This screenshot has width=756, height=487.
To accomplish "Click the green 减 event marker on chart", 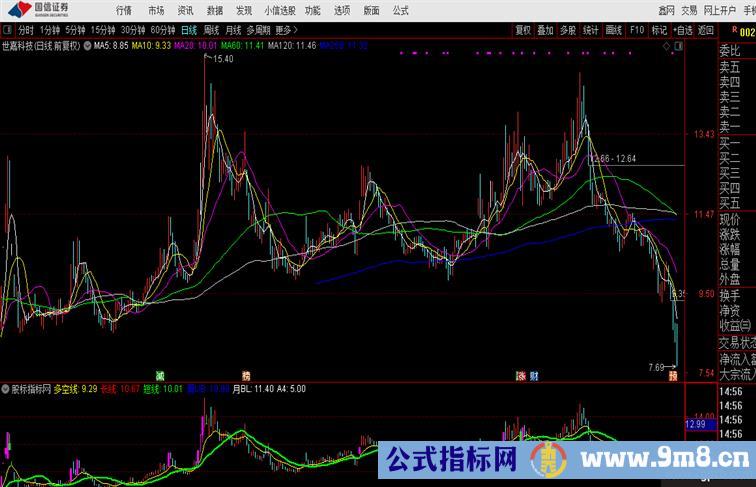I will pos(160,375).
